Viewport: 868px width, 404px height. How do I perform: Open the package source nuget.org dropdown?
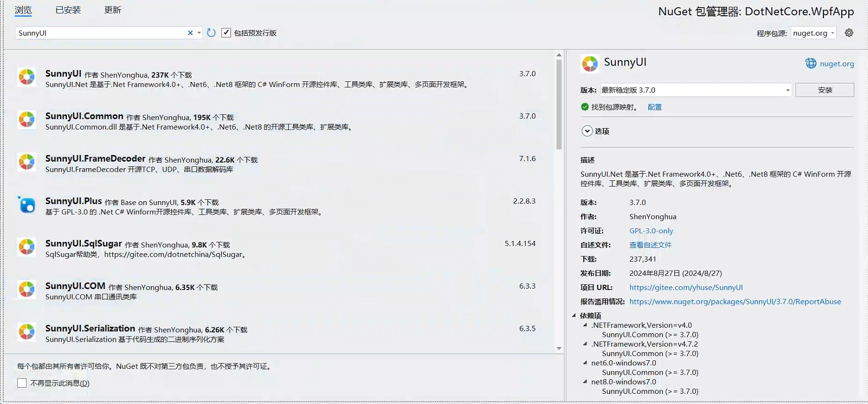coord(813,33)
